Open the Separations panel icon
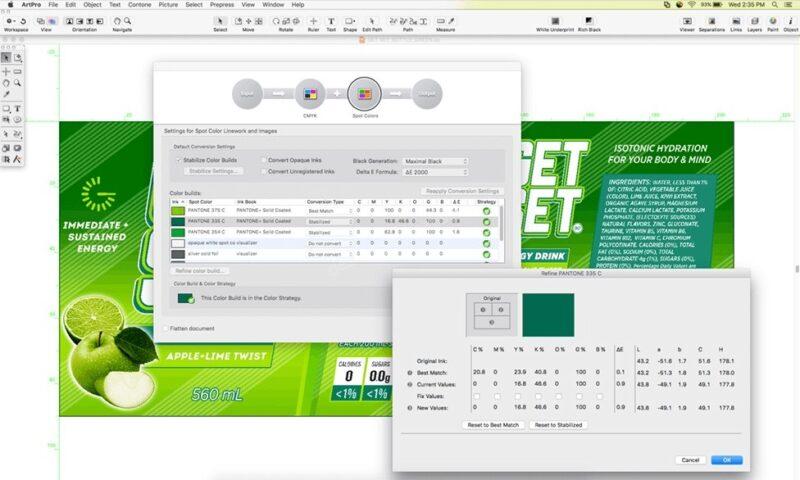800x480 pixels. tap(711, 21)
